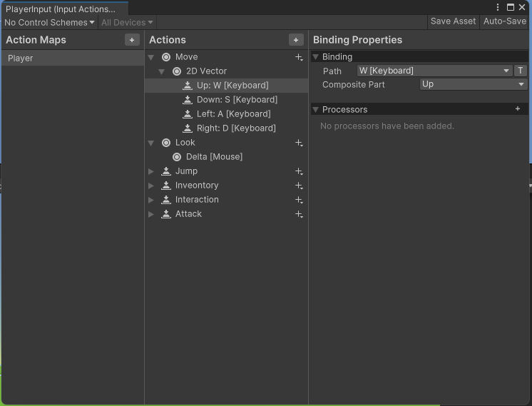
Task: Click the Interaction button action icon
Action: (166, 200)
